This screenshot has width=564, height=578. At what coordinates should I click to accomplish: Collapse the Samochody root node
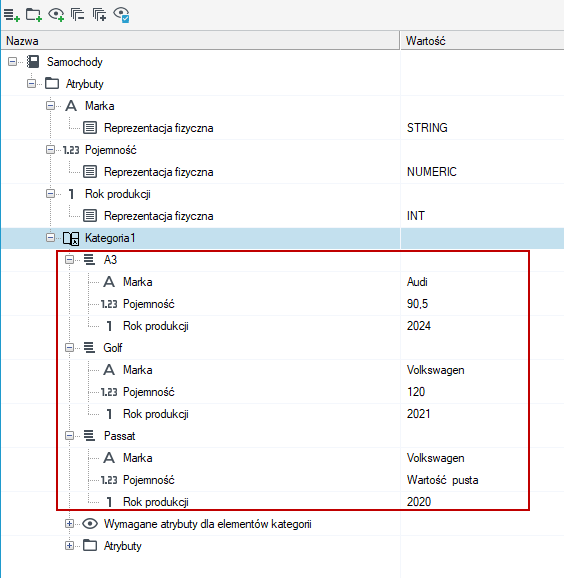(x=12, y=62)
